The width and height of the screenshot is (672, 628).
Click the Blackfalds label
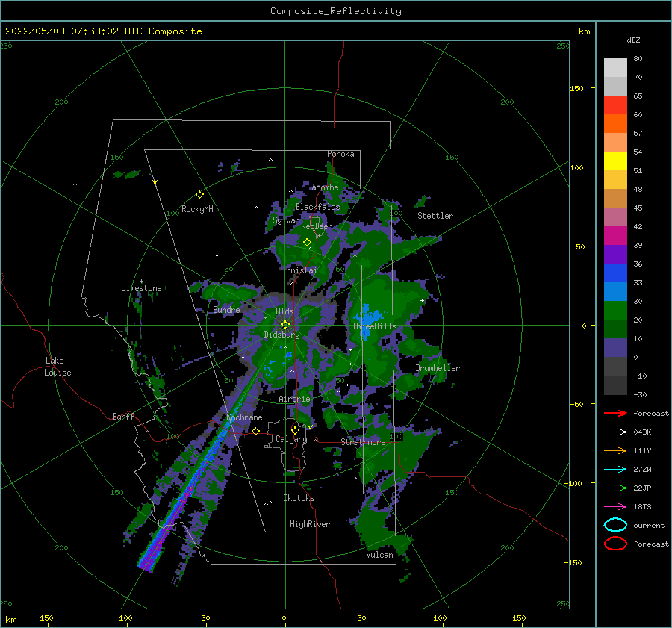pos(317,207)
